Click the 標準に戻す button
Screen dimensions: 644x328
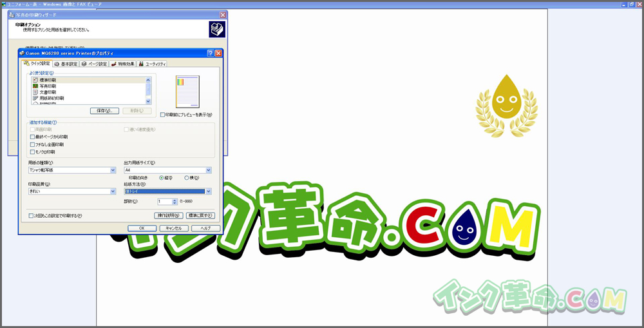tap(200, 216)
